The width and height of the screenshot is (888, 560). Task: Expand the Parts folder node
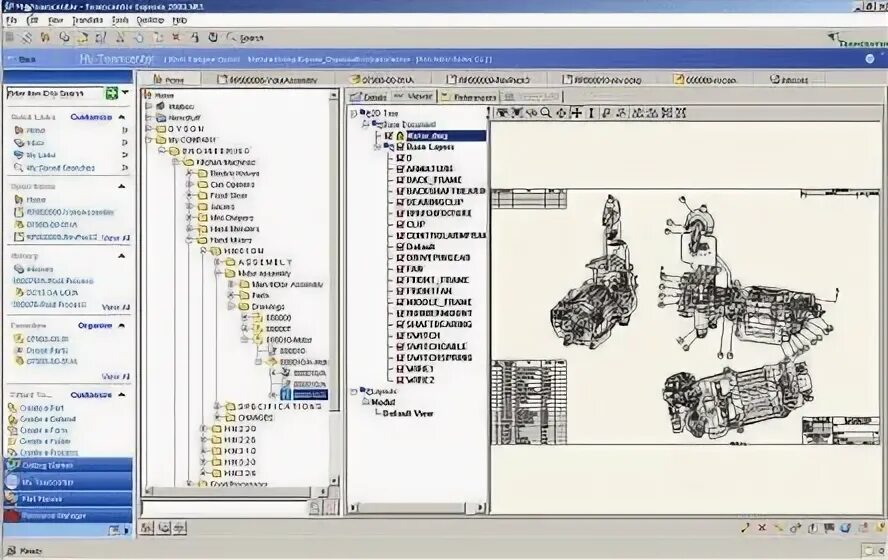[231, 295]
